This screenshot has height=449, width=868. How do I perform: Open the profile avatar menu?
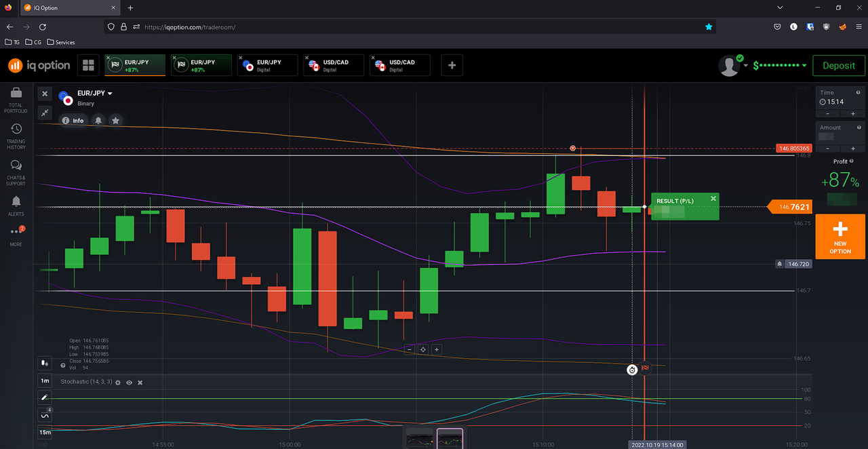pos(730,66)
